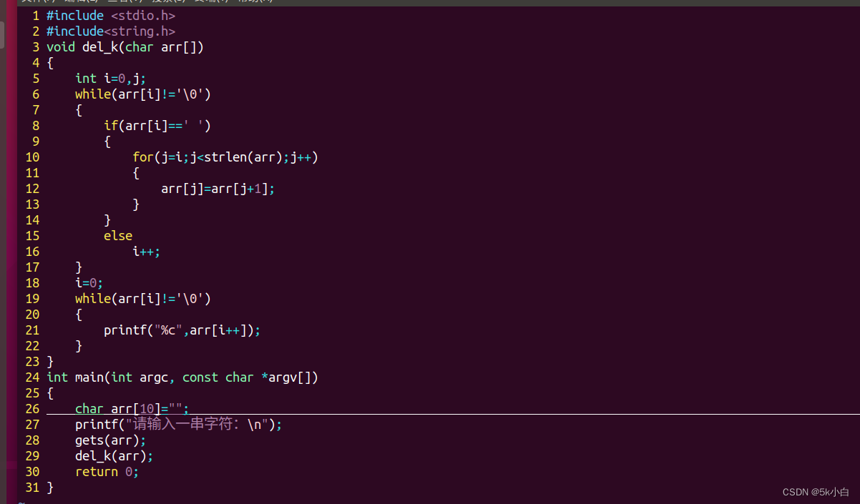Click the CSDN @5k小白 watermark text

[815, 492]
